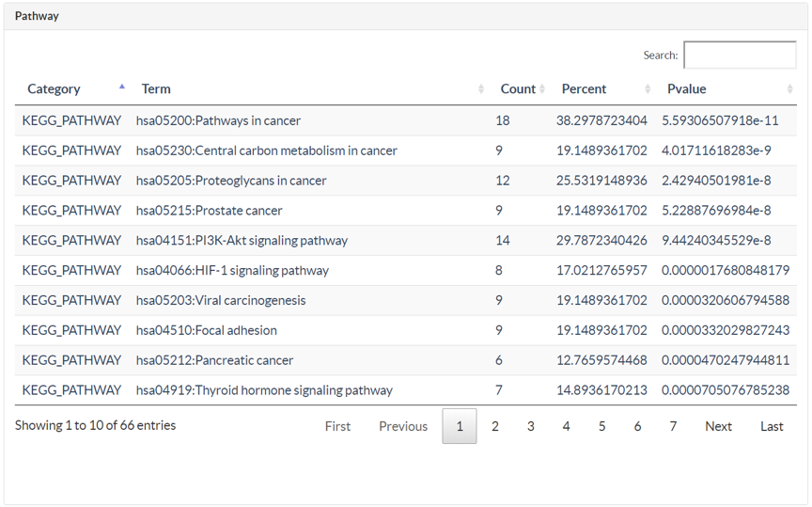Go to page 2 of results
Image resolution: width=812 pixels, height=507 pixels.
pos(495,426)
